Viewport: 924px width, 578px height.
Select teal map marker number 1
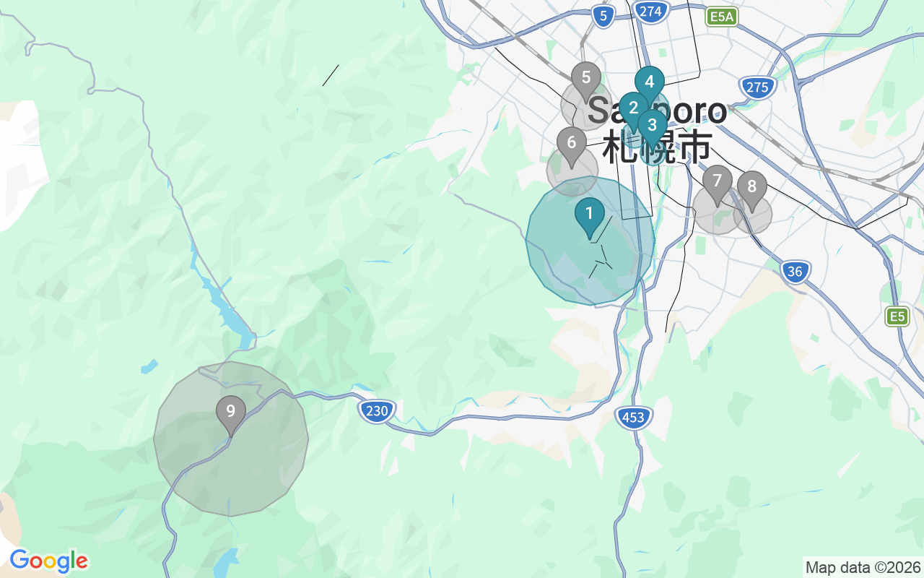pyautogui.click(x=590, y=218)
